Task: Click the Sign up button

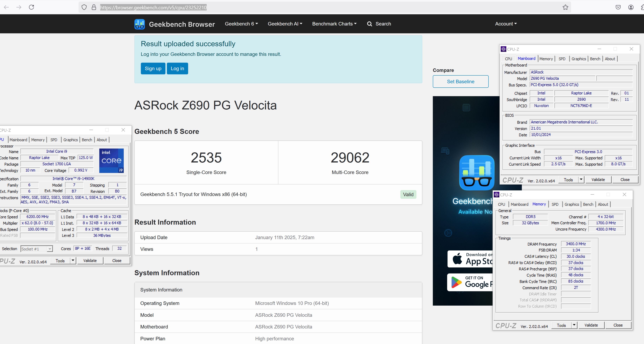Action: pos(153,68)
